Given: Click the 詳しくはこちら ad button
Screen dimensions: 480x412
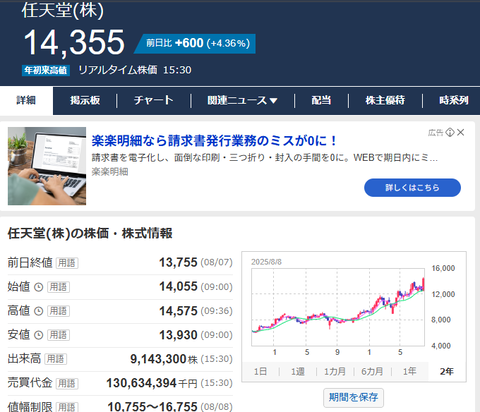Looking at the screenshot, I should [412, 188].
